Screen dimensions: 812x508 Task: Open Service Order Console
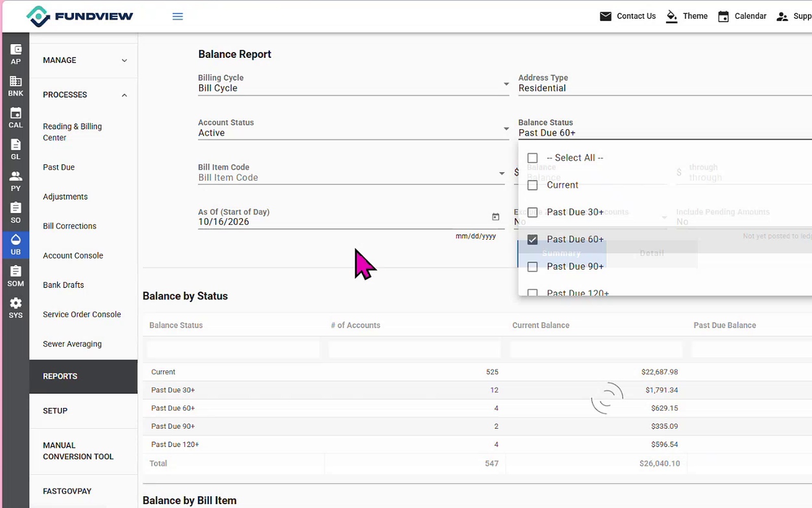(x=82, y=314)
